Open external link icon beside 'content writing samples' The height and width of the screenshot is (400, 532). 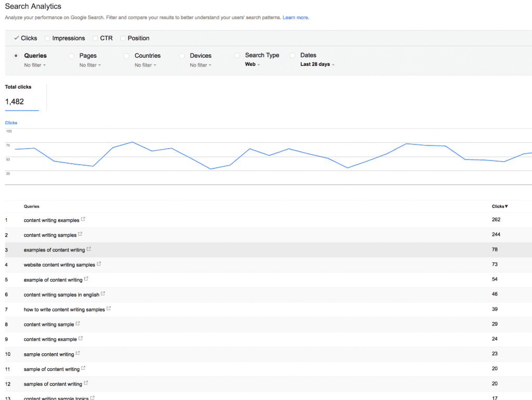click(81, 235)
